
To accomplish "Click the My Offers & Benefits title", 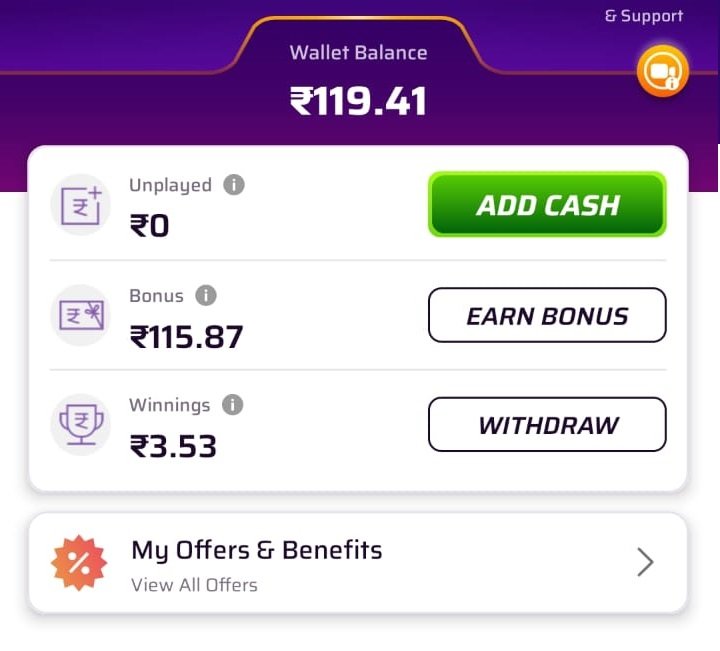I will coord(257,550).
